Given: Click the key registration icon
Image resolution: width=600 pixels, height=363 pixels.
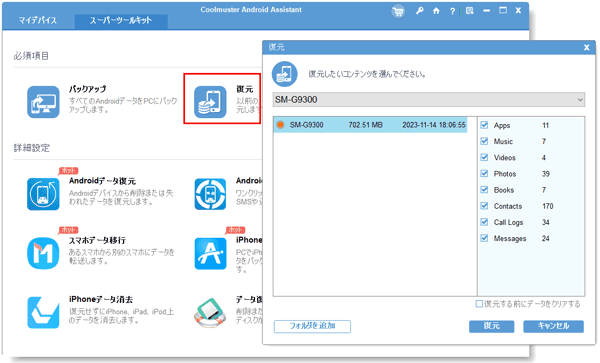Looking at the screenshot, I should click(x=420, y=11).
